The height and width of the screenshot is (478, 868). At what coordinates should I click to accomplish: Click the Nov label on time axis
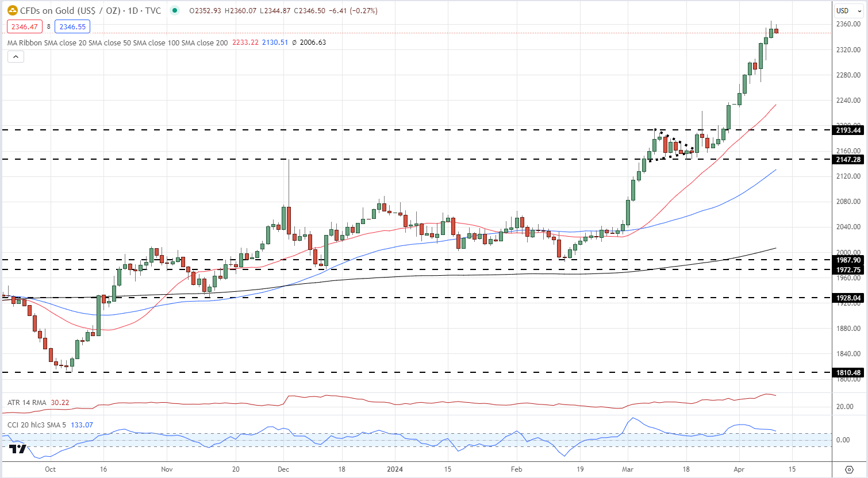click(x=167, y=469)
